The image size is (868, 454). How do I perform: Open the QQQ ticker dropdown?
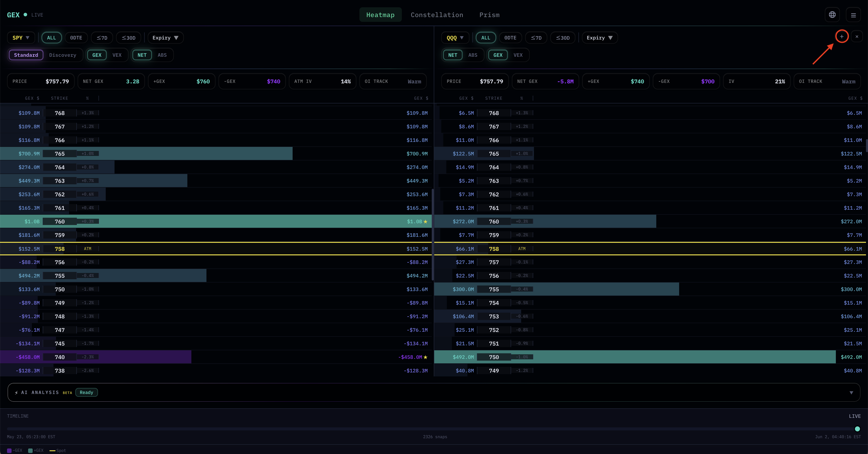pos(455,38)
